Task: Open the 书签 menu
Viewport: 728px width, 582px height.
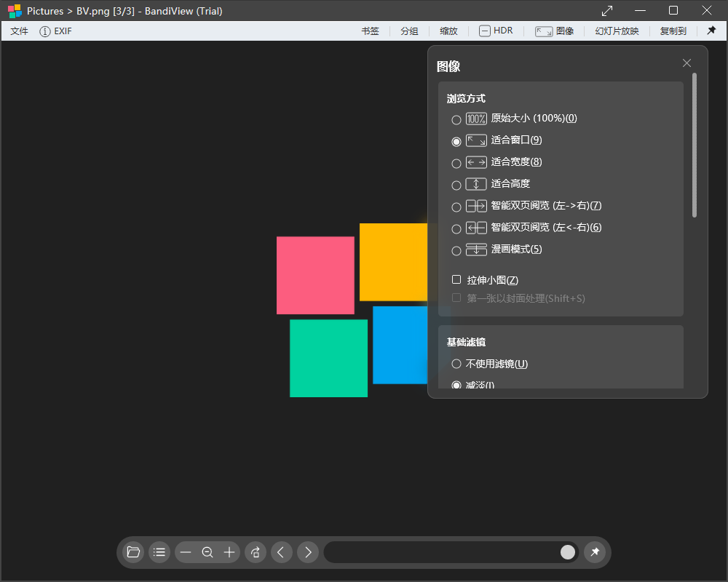Action: 370,31
